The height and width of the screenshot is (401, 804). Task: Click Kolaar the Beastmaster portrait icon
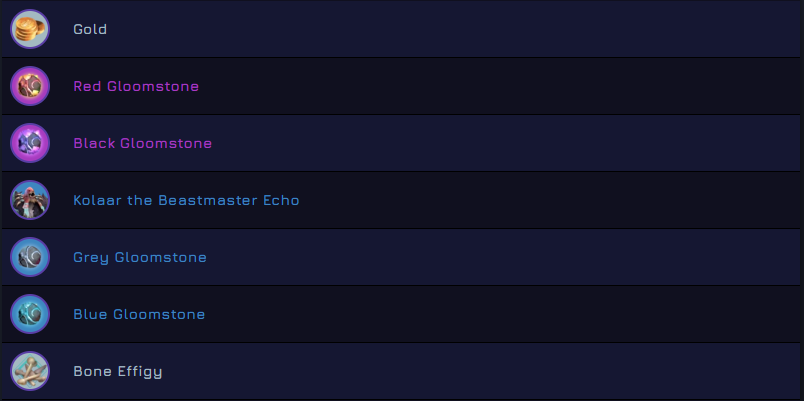pos(30,200)
